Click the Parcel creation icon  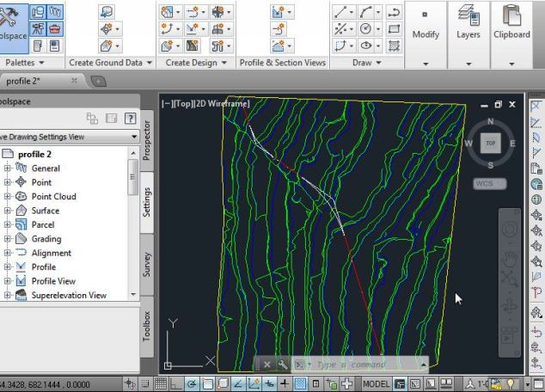[x=167, y=12]
